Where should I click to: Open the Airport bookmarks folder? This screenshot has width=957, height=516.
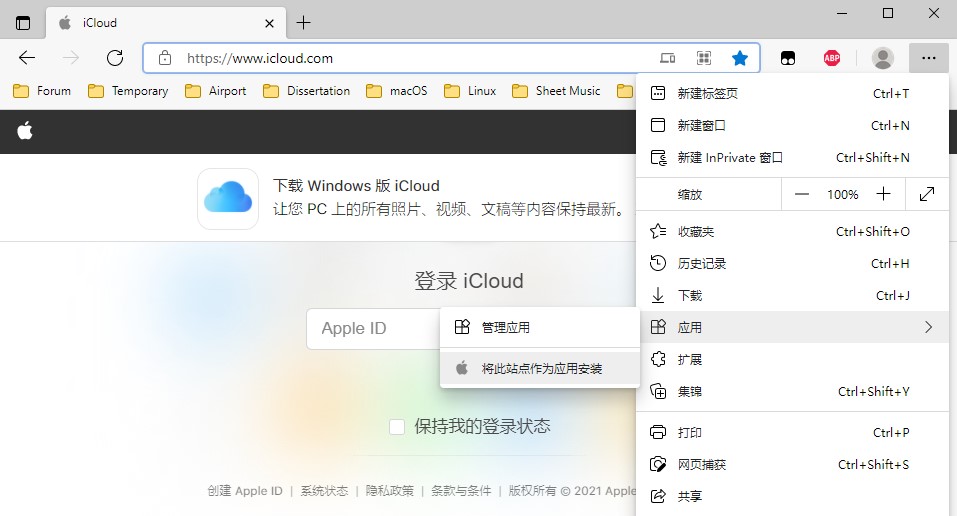tap(215, 91)
